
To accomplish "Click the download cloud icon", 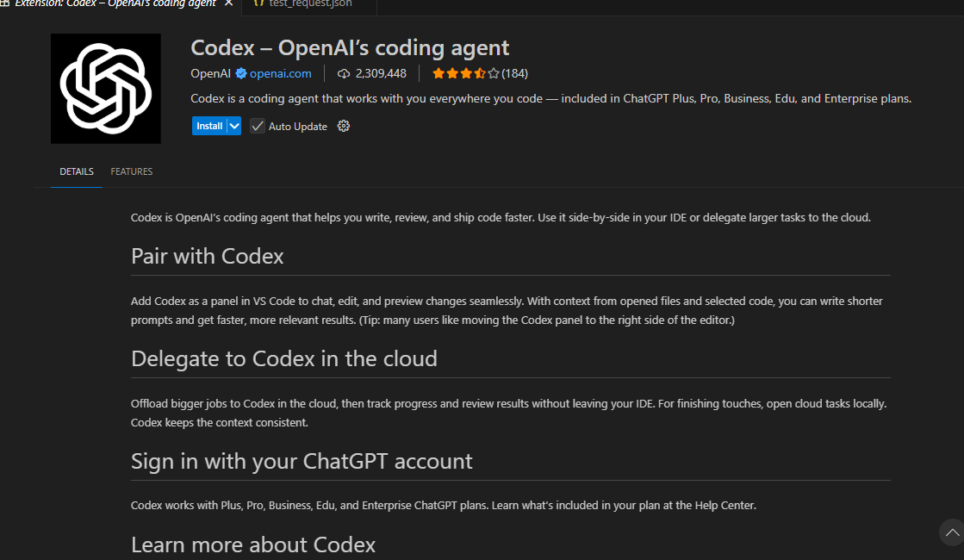I will (x=344, y=74).
